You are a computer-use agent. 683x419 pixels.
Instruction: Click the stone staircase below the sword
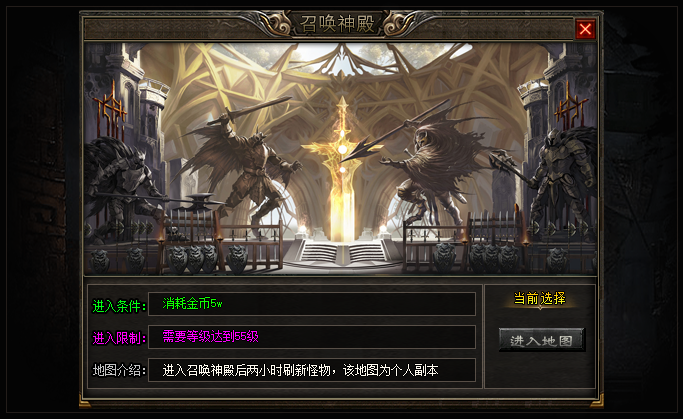click(342, 253)
